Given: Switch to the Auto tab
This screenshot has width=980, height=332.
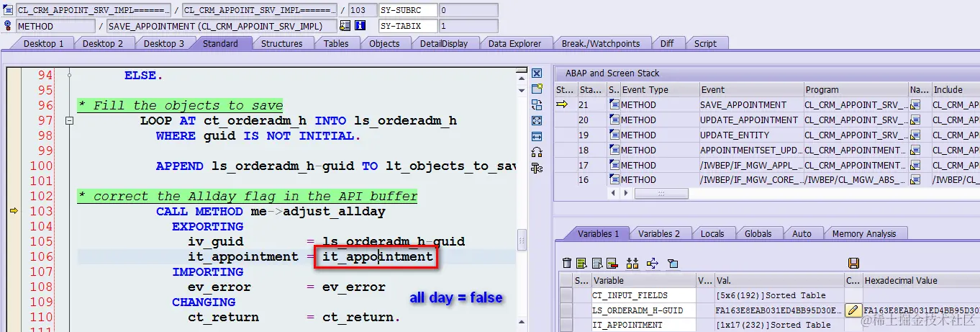Looking at the screenshot, I should (802, 233).
